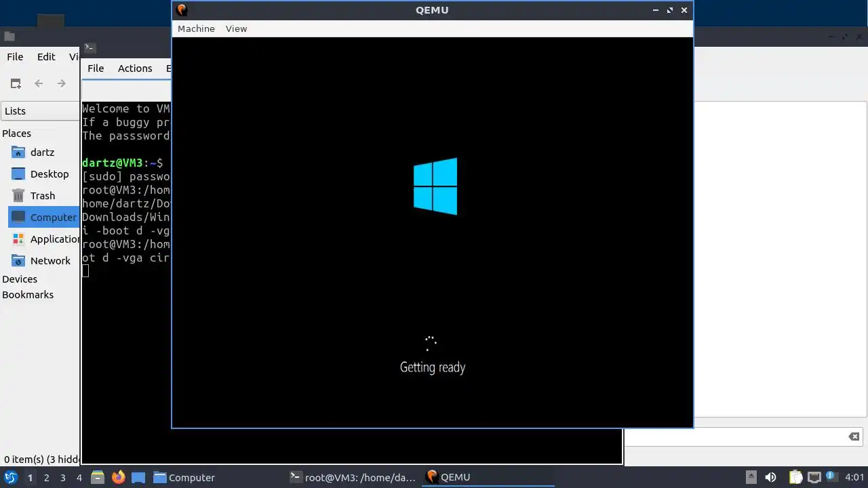This screenshot has height=488, width=868.
Task: Open the View menu in QEMU
Action: (x=236, y=28)
